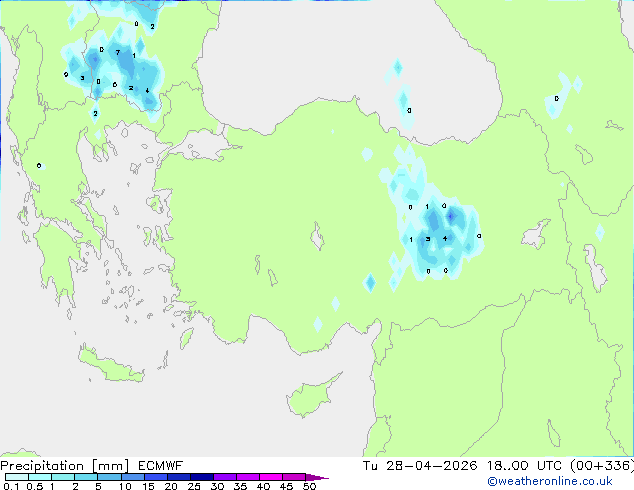
Task: Click the '50' legend scale label
Action: click(x=309, y=486)
